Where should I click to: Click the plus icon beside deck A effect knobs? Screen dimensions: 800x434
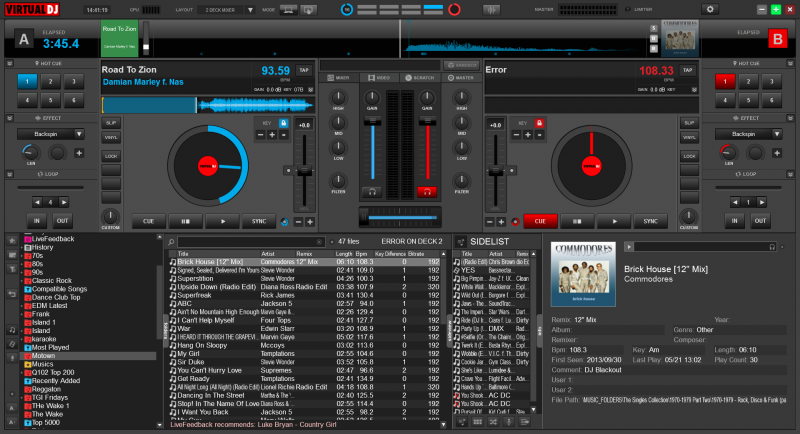coord(79,153)
